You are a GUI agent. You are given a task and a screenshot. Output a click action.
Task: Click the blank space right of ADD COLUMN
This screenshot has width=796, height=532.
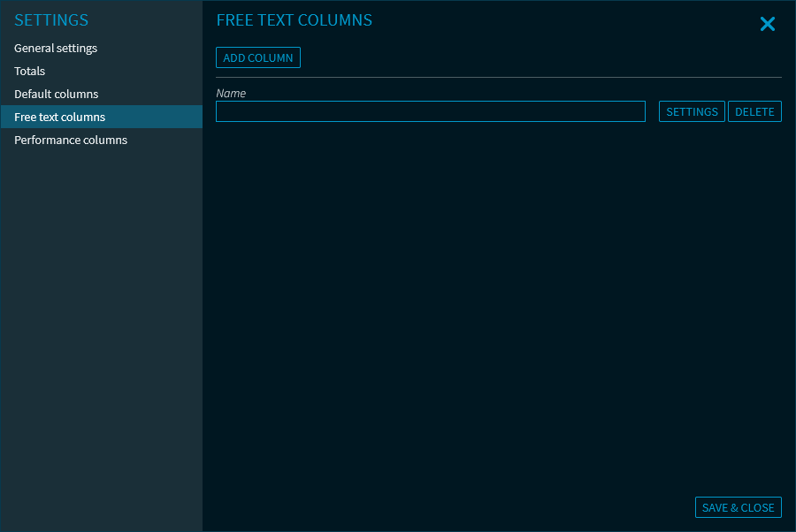(531, 58)
